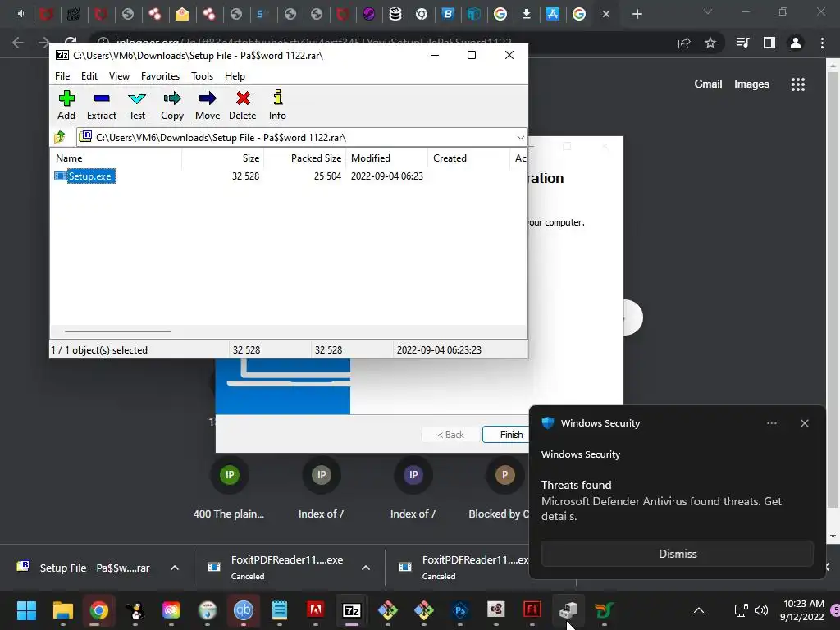Viewport: 840px width, 630px height.
Task: Share this page from Chrome address bar
Action: 684,43
